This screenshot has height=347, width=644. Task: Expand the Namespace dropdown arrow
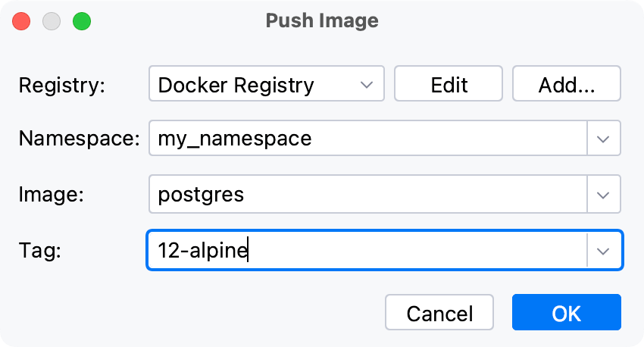(x=604, y=139)
